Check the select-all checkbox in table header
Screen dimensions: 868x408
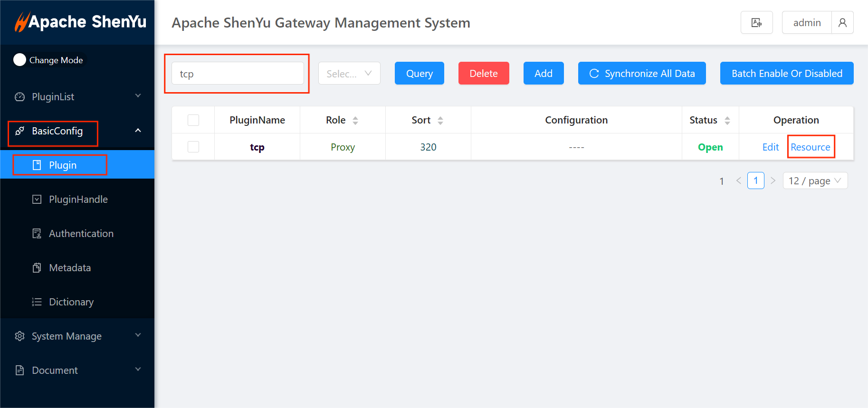193,120
